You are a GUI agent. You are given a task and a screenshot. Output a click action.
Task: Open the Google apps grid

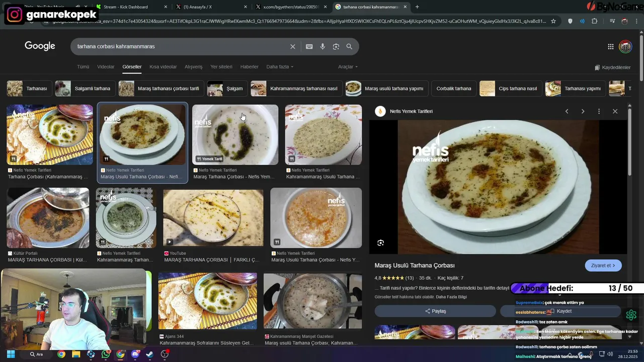click(610, 47)
